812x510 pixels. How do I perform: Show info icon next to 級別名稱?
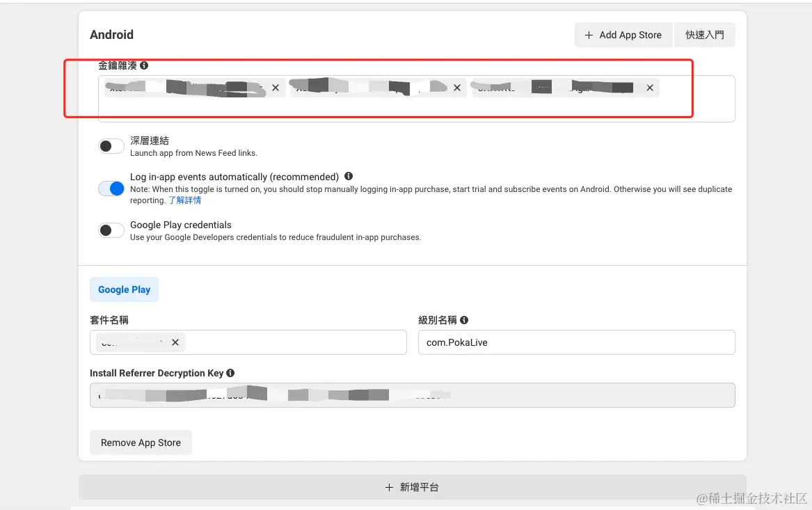464,320
